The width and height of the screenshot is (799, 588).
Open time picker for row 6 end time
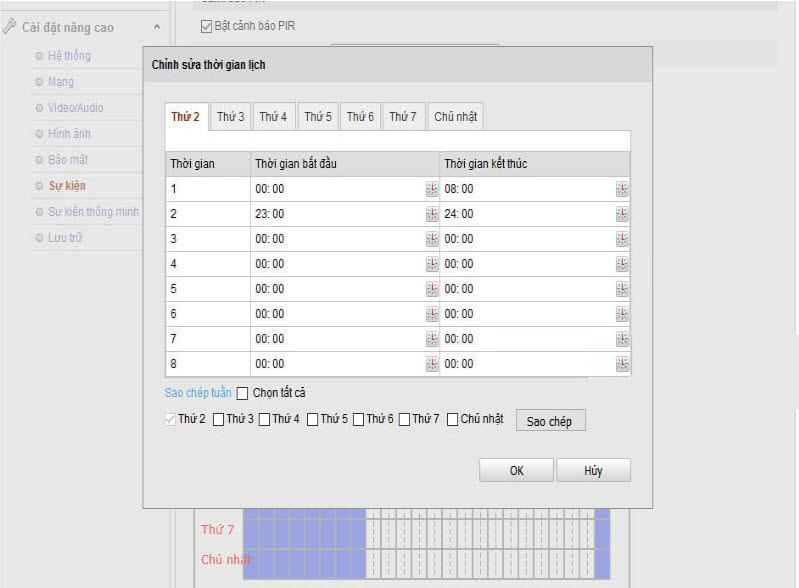pos(622,314)
